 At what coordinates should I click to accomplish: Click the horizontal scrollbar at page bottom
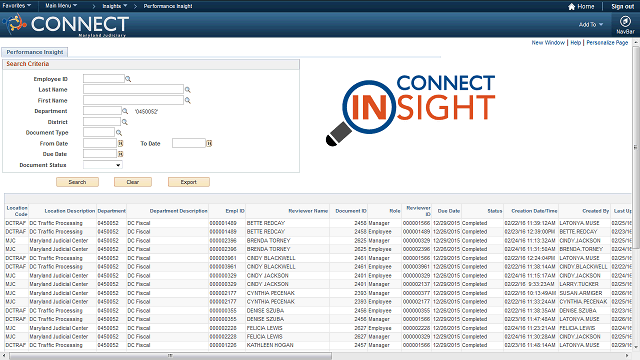click(170, 356)
